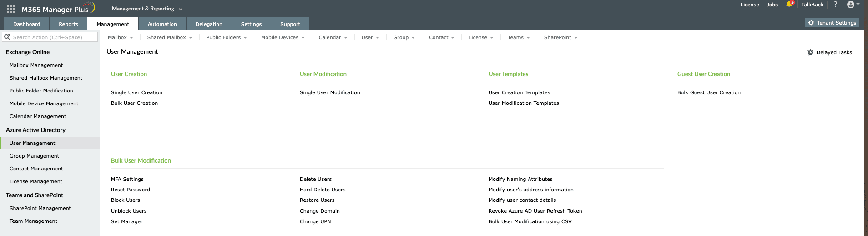Open the Contact dropdown menu
The image size is (868, 236).
pyautogui.click(x=442, y=37)
